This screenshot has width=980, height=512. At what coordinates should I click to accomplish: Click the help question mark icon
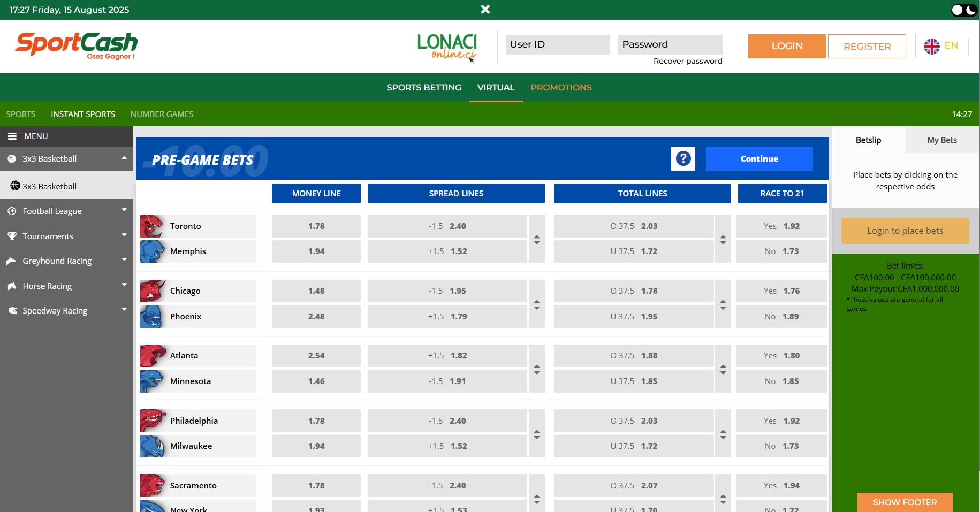tap(682, 158)
